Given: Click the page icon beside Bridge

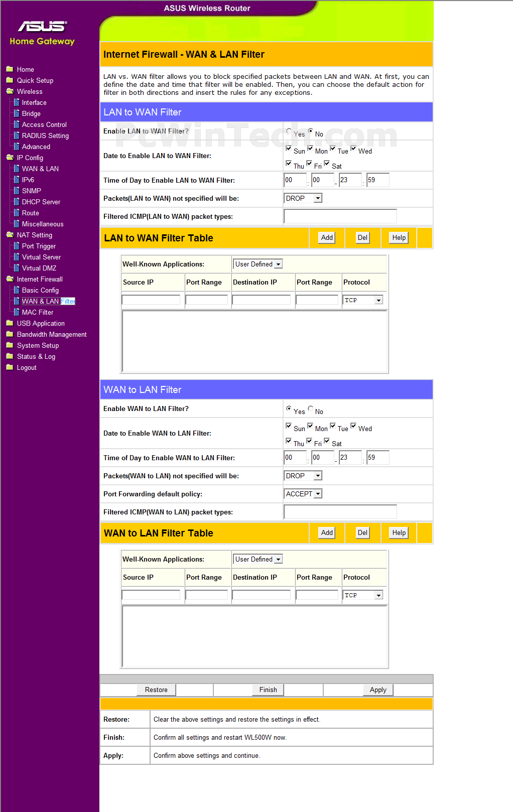Looking at the screenshot, I should coord(17,113).
